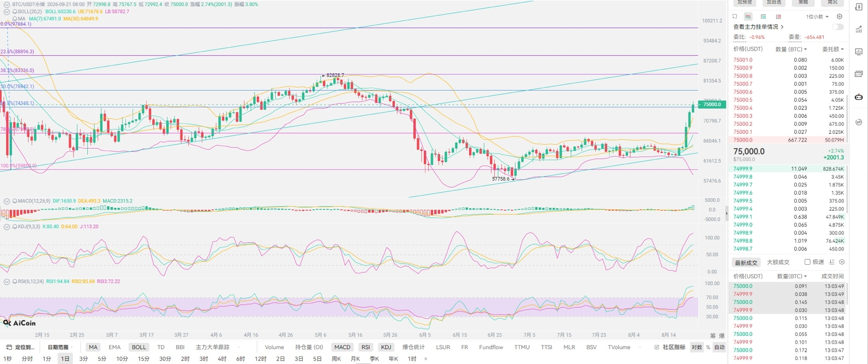Toggle the 对数 logarithmic scale button
This screenshot has height=364, width=868.
tap(697, 347)
